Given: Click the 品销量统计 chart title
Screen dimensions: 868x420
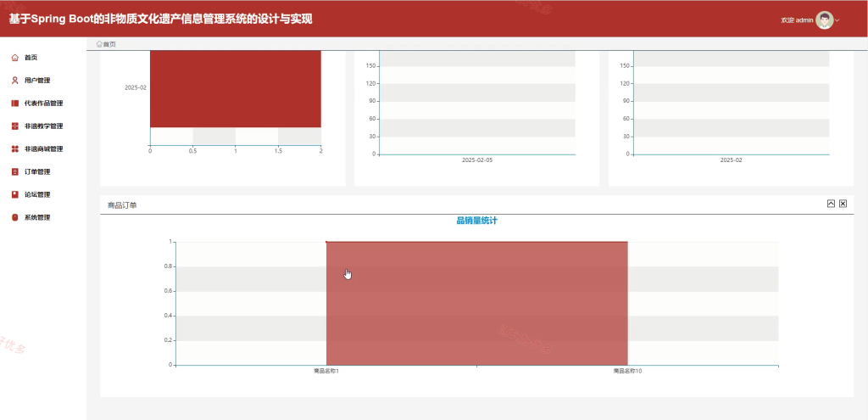Looking at the screenshot, I should coord(476,221).
